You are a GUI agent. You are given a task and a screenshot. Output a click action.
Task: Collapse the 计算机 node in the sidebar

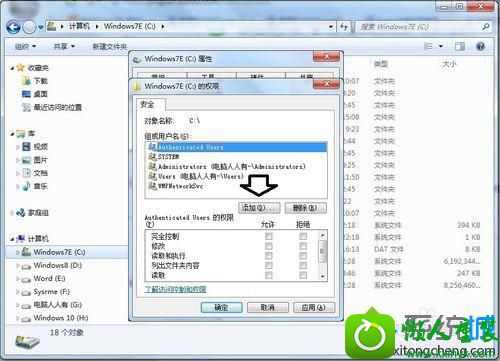[12, 239]
